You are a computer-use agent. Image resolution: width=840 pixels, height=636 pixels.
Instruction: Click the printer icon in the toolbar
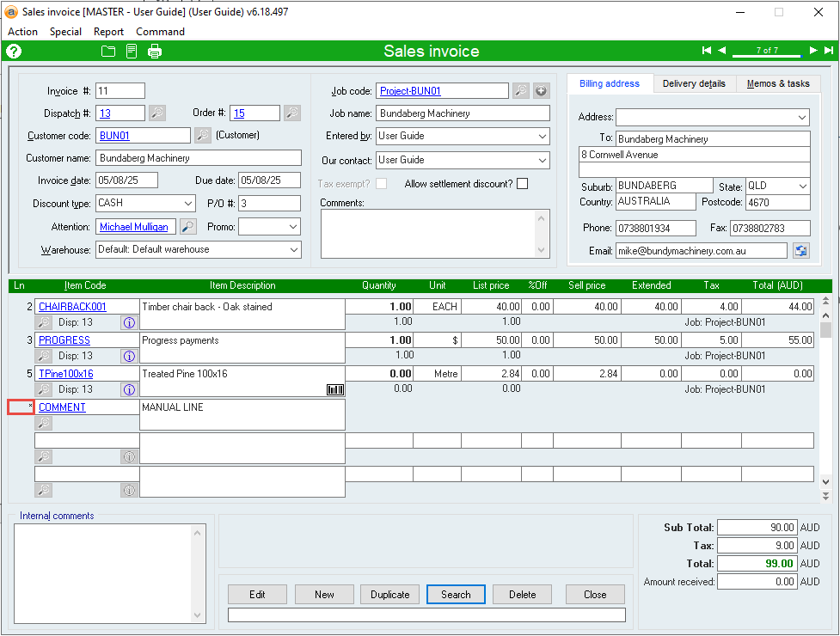[155, 52]
